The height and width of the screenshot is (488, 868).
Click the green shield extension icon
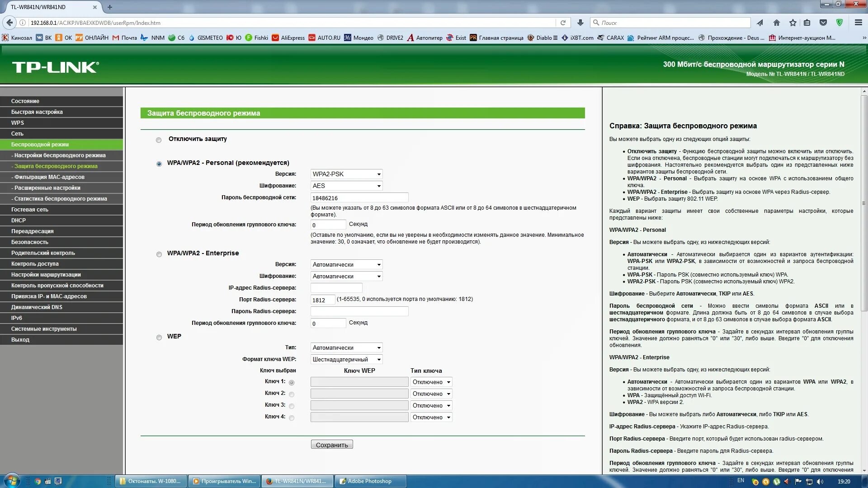(840, 23)
